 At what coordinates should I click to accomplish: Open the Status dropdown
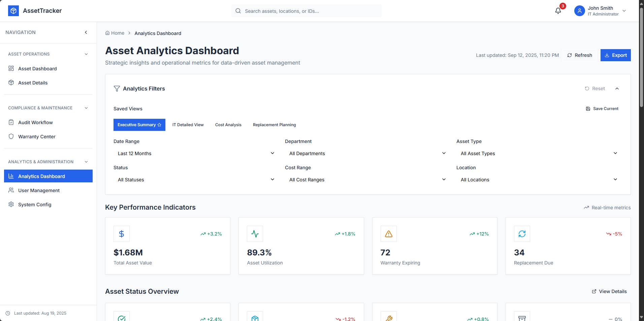(x=196, y=180)
